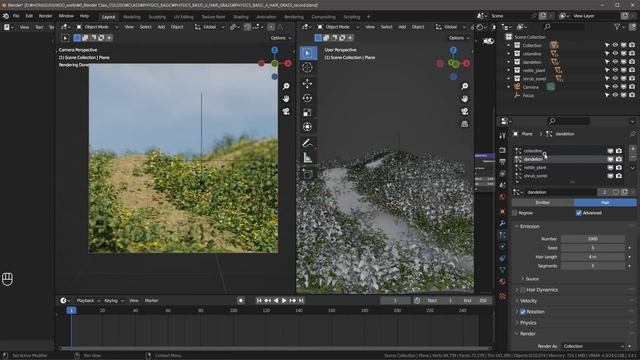640x360 pixels.
Task: Select the Add Cube tool
Action: point(308,174)
